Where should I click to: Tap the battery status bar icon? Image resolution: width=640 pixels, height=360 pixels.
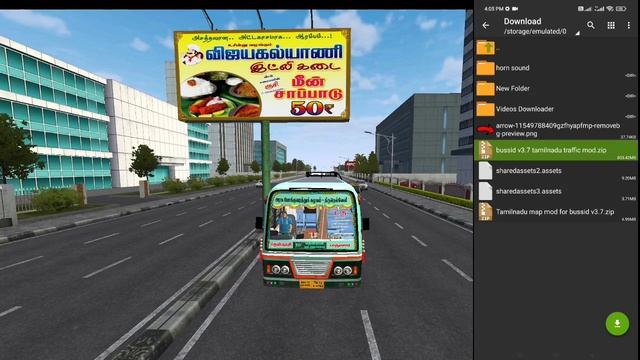click(x=621, y=9)
